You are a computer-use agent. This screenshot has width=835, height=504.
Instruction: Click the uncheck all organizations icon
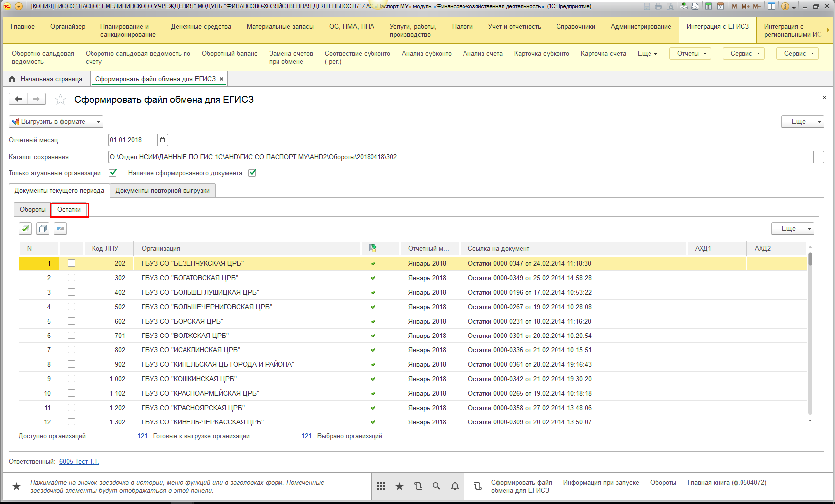(x=43, y=229)
